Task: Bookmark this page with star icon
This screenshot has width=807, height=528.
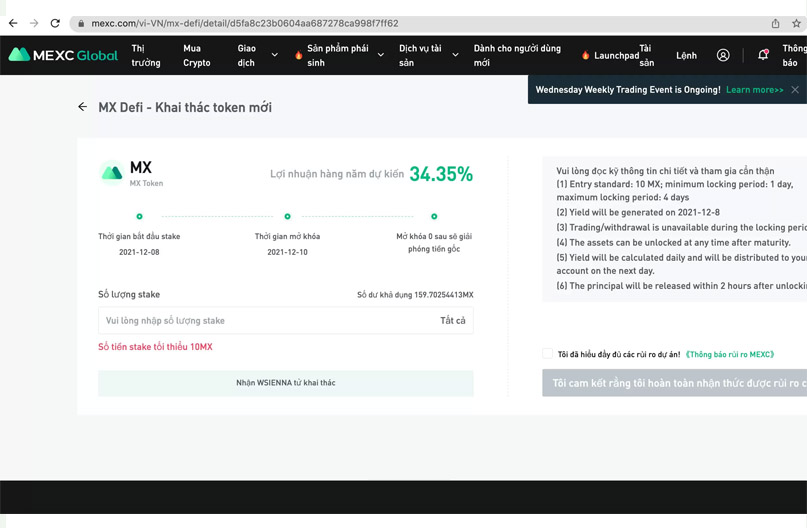Action: click(796, 23)
